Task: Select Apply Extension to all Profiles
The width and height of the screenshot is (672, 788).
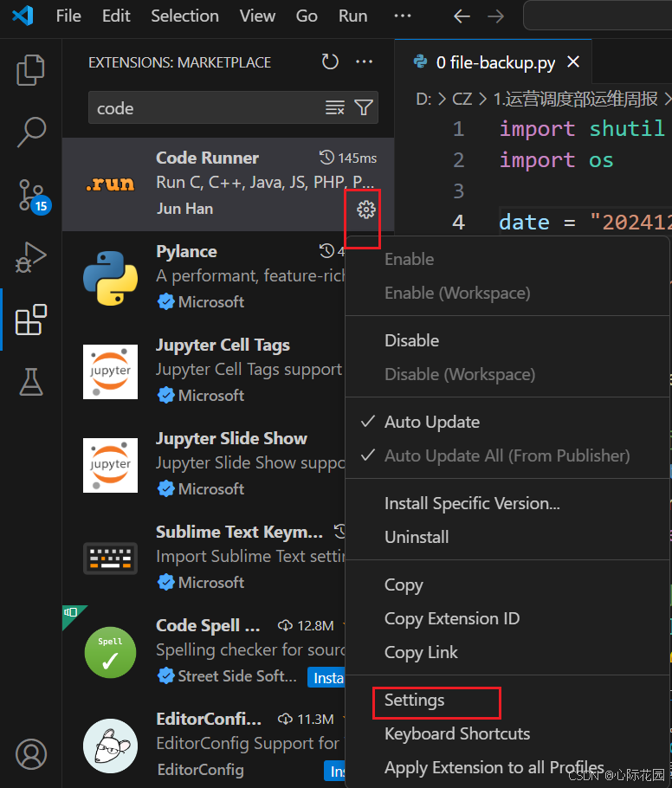Action: pos(494,768)
